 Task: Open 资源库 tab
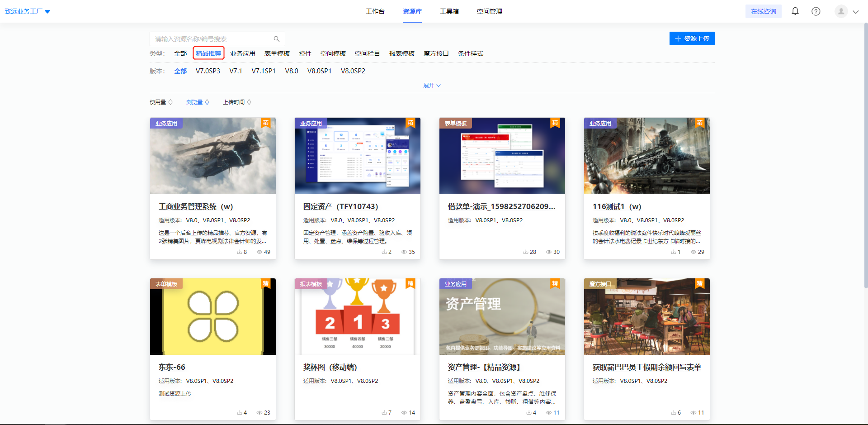coord(412,11)
